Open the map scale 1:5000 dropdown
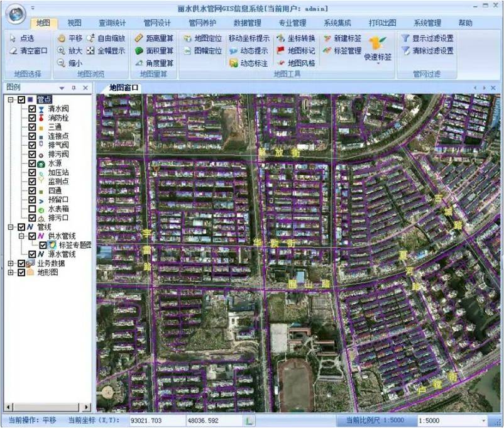This screenshot has width=504, height=428. [484, 420]
